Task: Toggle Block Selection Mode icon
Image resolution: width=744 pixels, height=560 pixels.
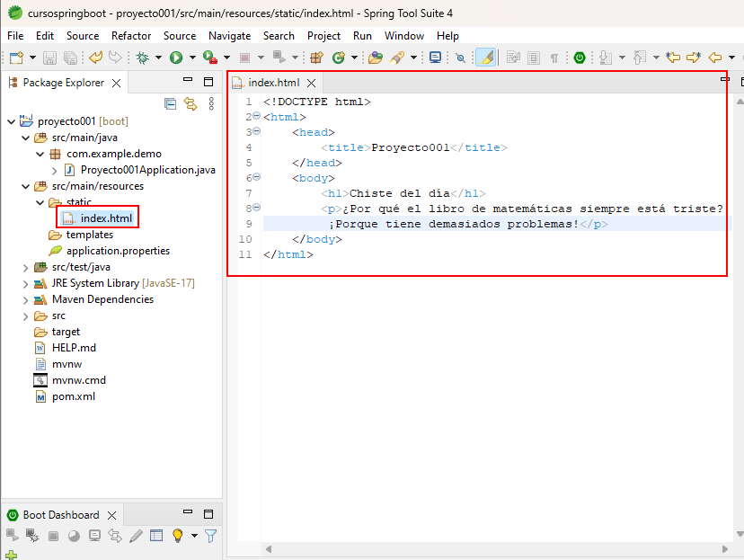Action: tap(534, 58)
